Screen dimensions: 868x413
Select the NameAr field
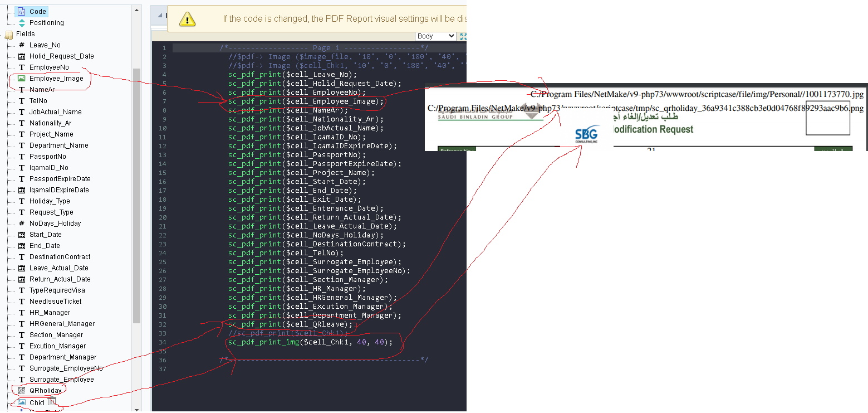(42, 90)
